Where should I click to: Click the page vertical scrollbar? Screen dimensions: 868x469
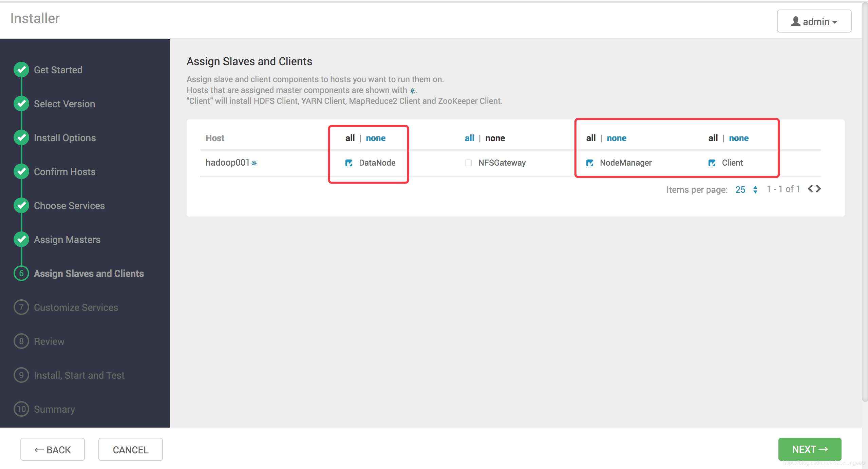pos(865,204)
